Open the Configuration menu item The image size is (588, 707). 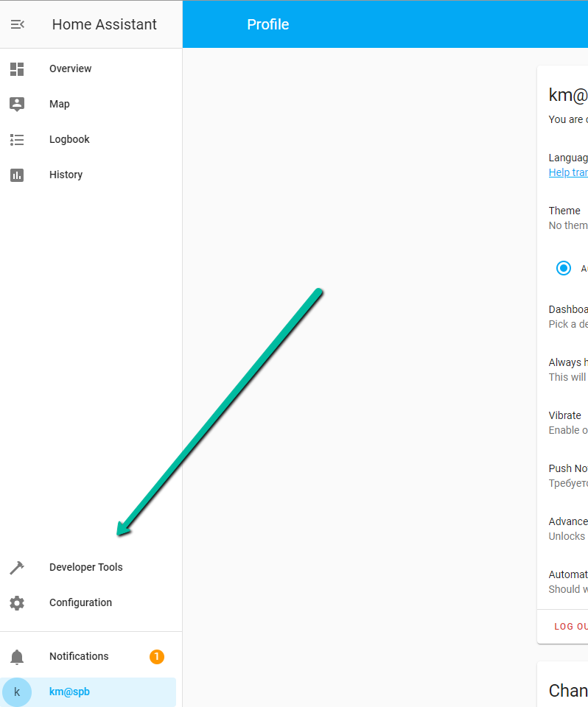coord(80,602)
